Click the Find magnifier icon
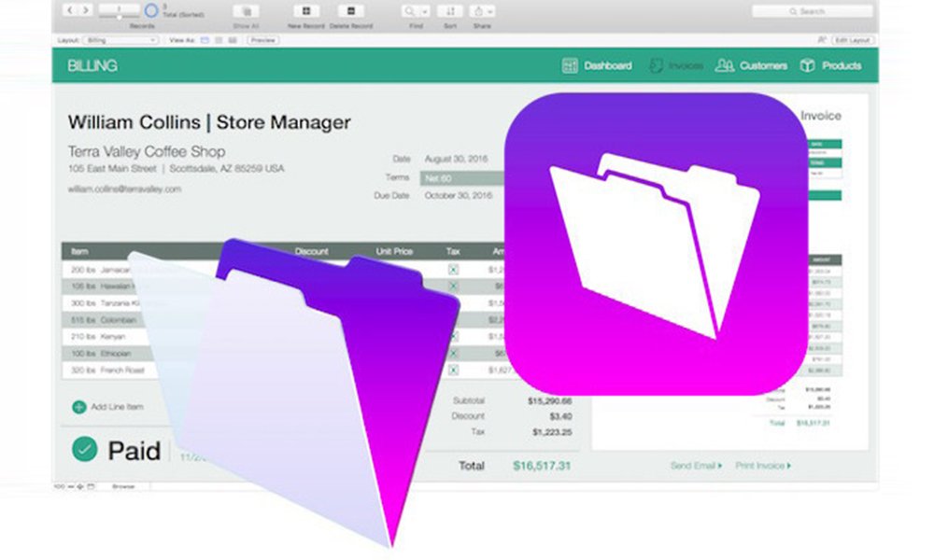 tap(409, 10)
